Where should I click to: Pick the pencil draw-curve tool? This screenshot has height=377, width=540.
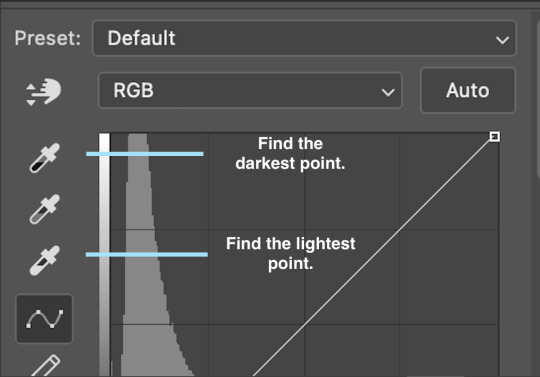click(x=45, y=366)
